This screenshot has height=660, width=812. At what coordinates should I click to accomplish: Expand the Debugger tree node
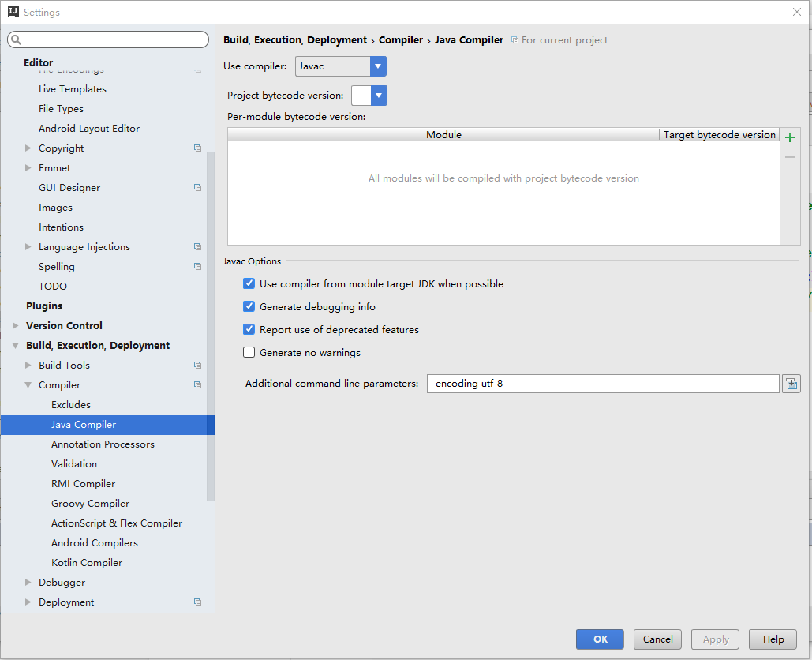(x=26, y=582)
